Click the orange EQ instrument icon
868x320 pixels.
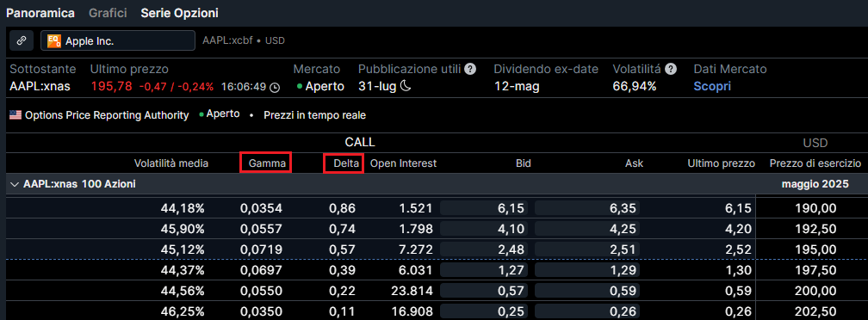(x=53, y=41)
